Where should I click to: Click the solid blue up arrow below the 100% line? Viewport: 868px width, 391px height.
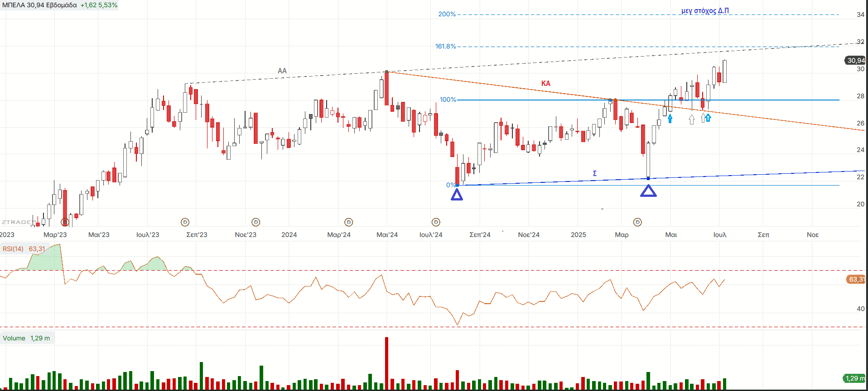[x=670, y=119]
